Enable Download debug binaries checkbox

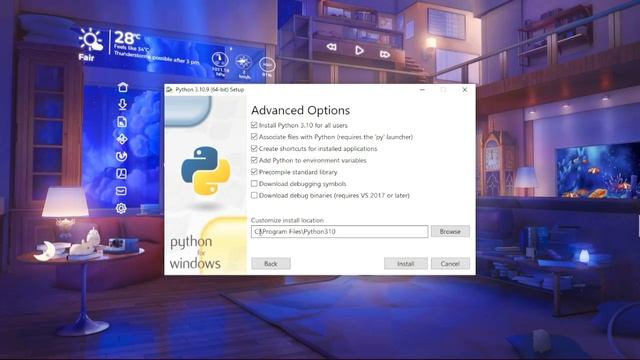(254, 195)
